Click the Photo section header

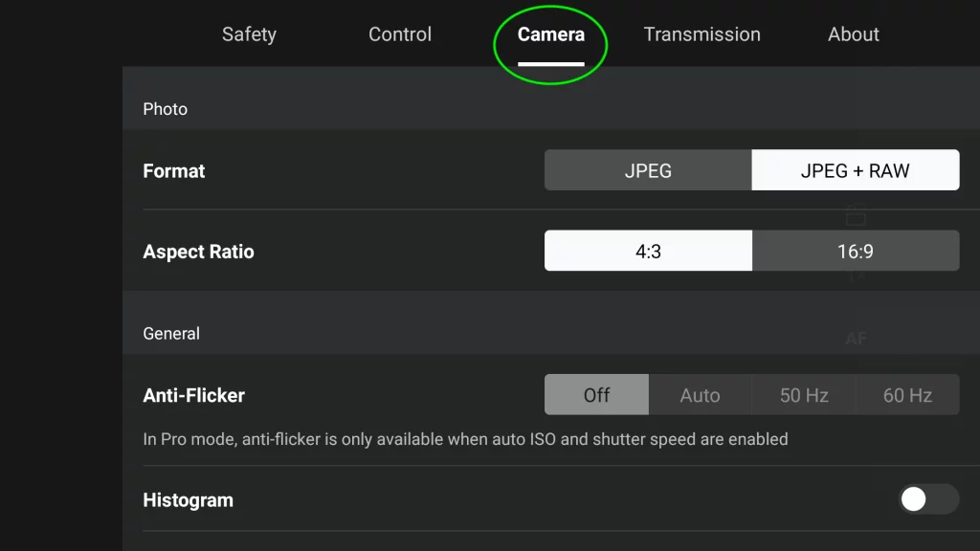[165, 109]
